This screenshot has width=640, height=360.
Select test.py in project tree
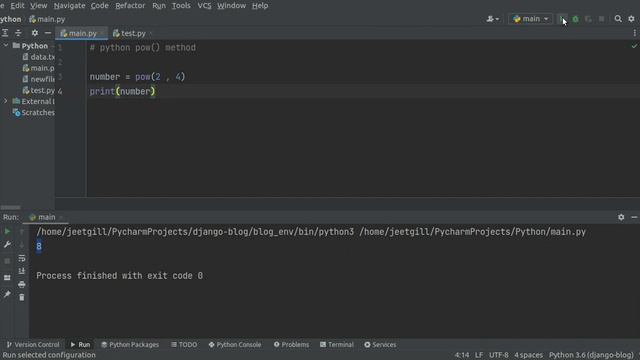pos(39,90)
